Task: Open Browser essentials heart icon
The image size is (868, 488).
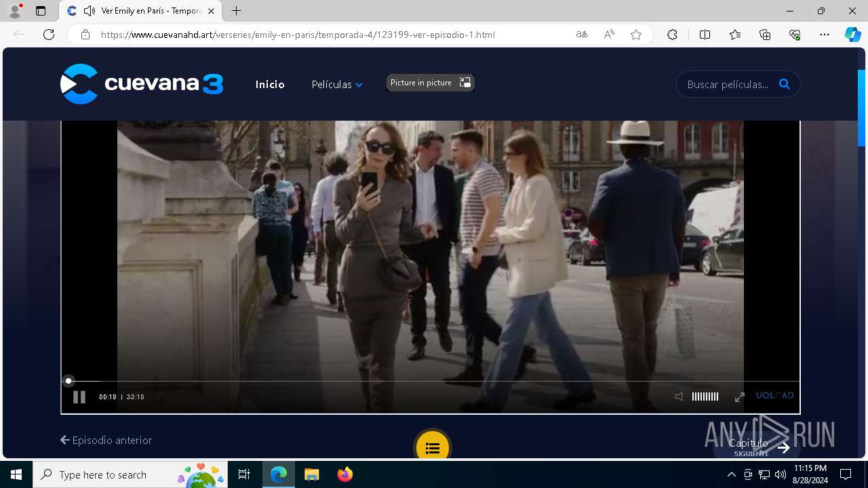Action: coord(795,35)
